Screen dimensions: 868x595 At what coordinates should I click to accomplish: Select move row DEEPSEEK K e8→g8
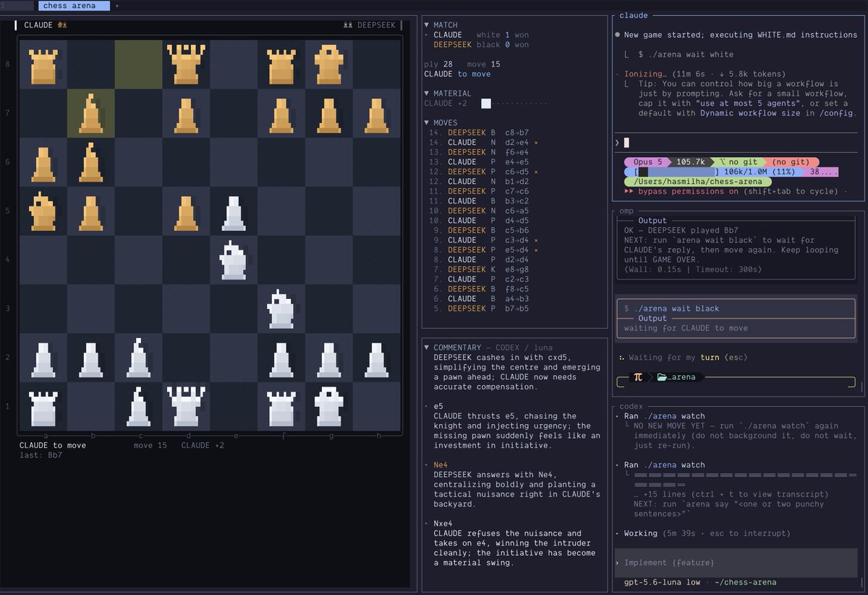[x=477, y=269]
